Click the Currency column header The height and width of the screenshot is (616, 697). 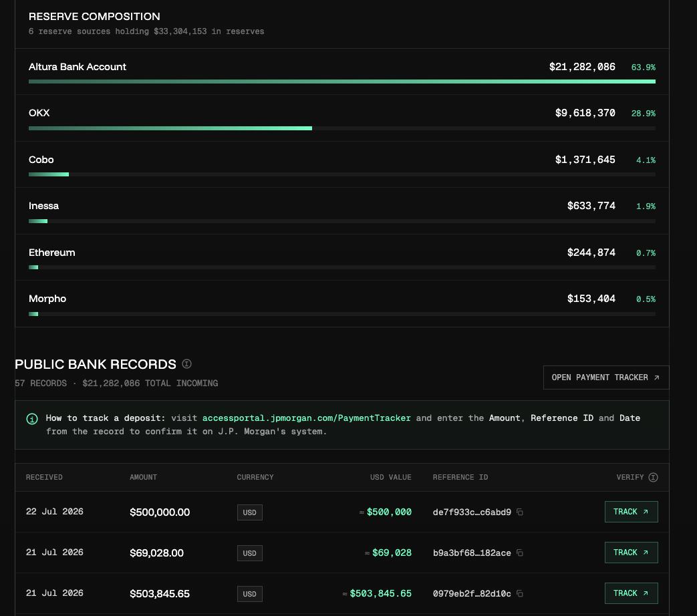(x=255, y=477)
